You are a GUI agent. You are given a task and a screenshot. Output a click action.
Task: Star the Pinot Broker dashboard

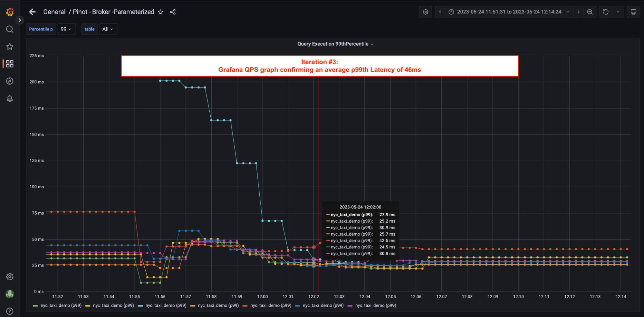point(160,12)
